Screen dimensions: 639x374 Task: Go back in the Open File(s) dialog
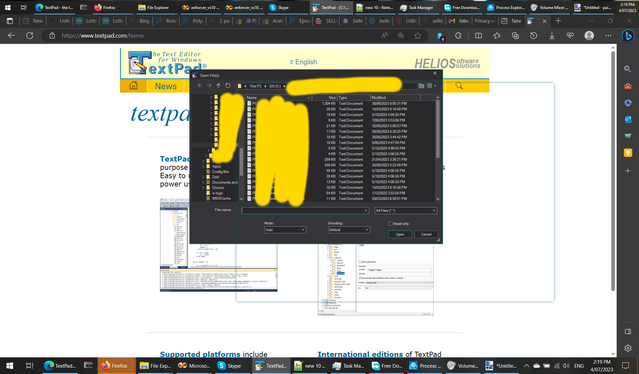click(200, 86)
